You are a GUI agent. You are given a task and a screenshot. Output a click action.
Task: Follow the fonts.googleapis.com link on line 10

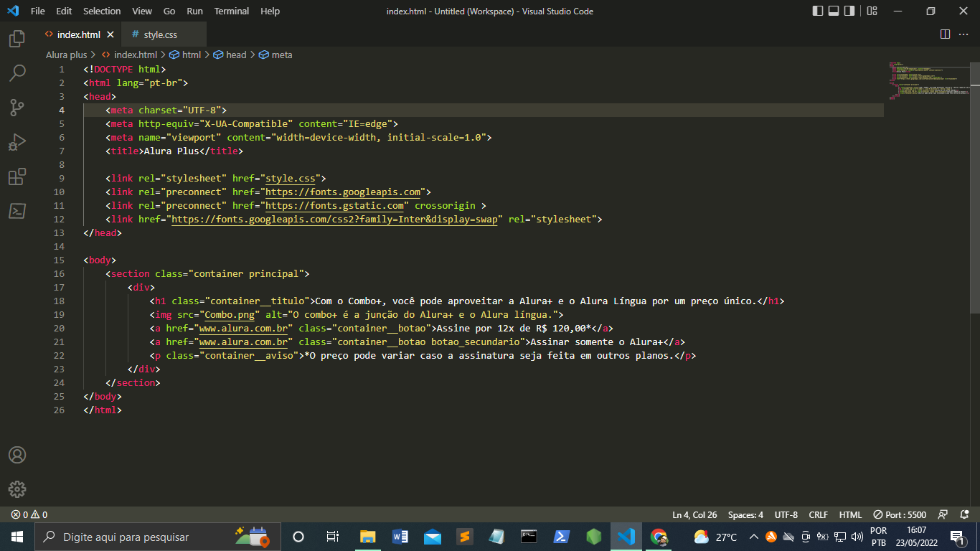point(343,192)
